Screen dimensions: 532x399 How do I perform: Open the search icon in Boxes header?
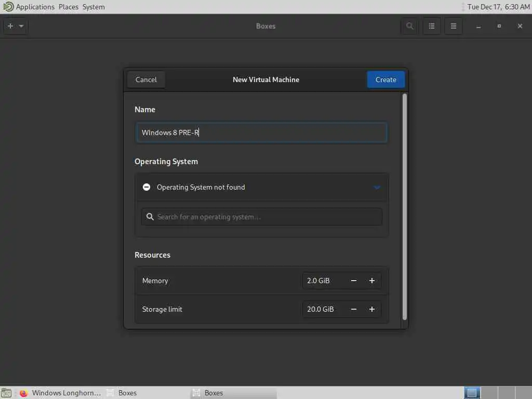[x=409, y=26]
